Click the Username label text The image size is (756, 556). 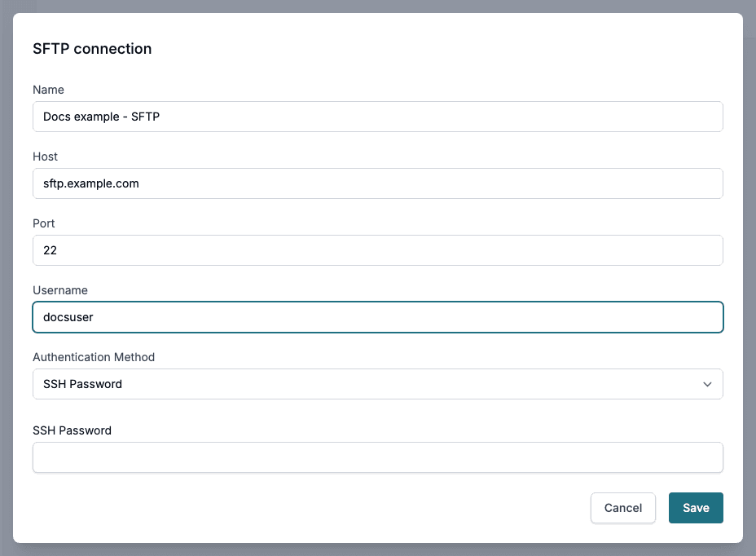[x=60, y=290]
